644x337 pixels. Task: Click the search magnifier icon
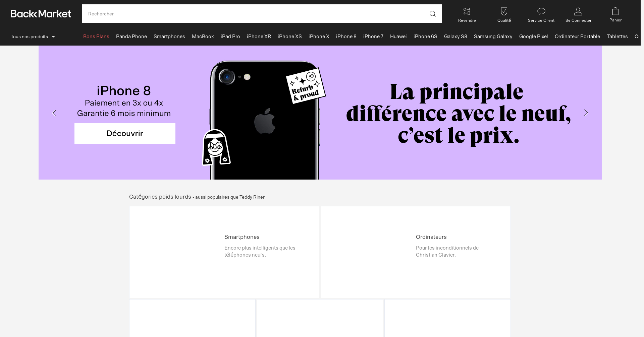tap(432, 14)
